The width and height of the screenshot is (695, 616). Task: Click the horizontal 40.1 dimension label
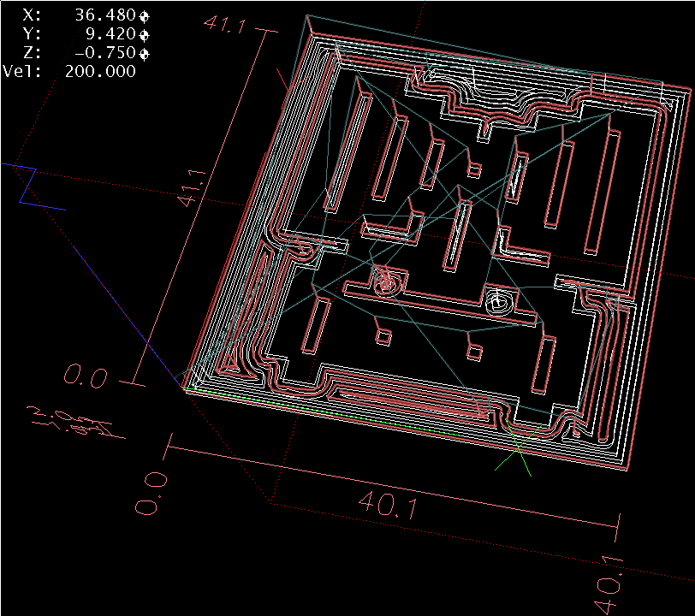coord(388,506)
